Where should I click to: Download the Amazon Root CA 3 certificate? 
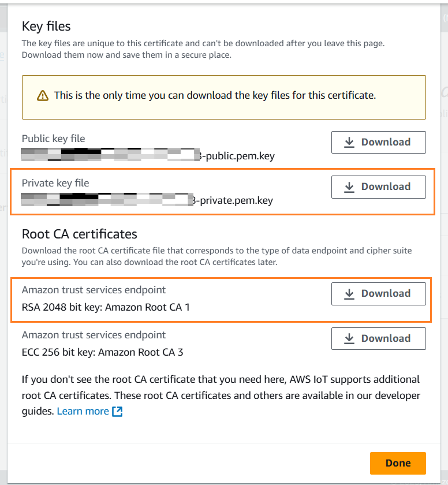click(x=379, y=338)
